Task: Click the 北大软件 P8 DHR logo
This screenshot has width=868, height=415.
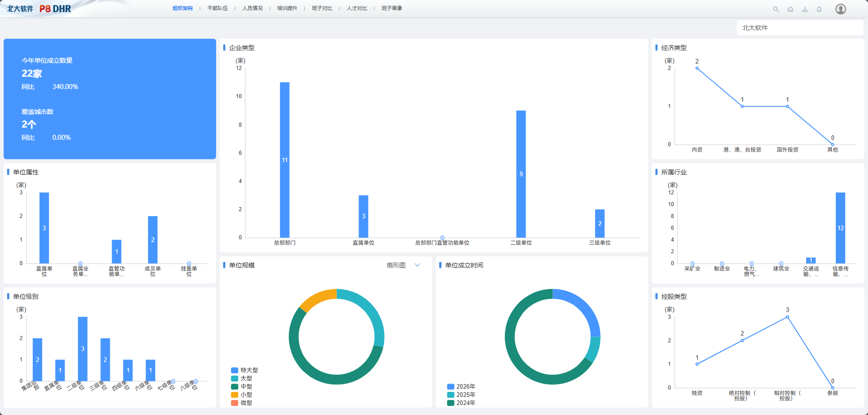Action: 39,9
